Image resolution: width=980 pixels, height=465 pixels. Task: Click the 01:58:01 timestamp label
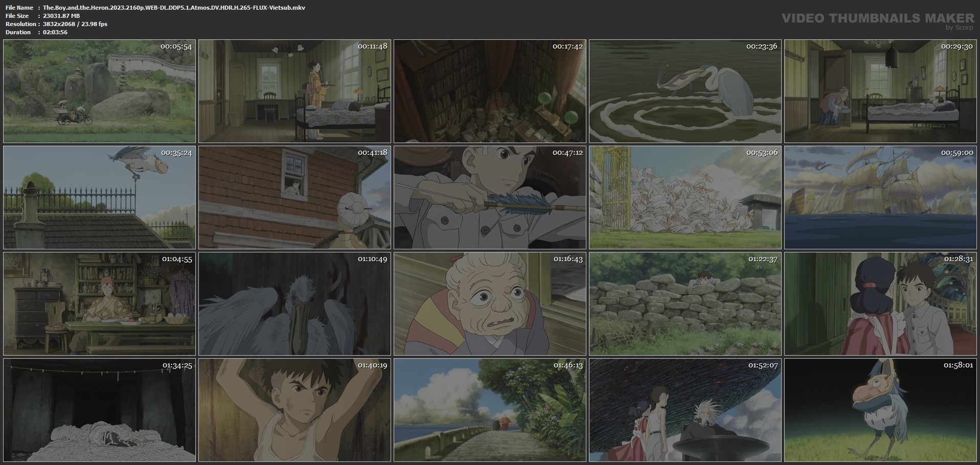[x=959, y=365]
